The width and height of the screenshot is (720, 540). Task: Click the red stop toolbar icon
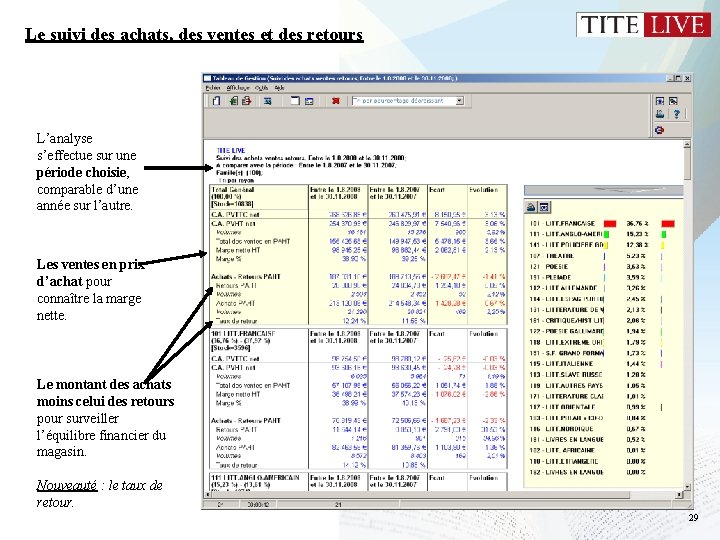[x=336, y=101]
